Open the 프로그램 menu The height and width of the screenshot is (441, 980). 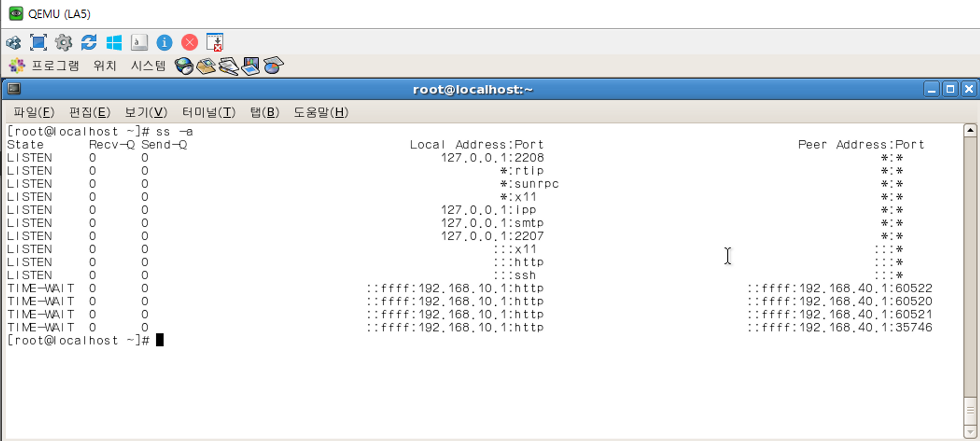point(55,65)
